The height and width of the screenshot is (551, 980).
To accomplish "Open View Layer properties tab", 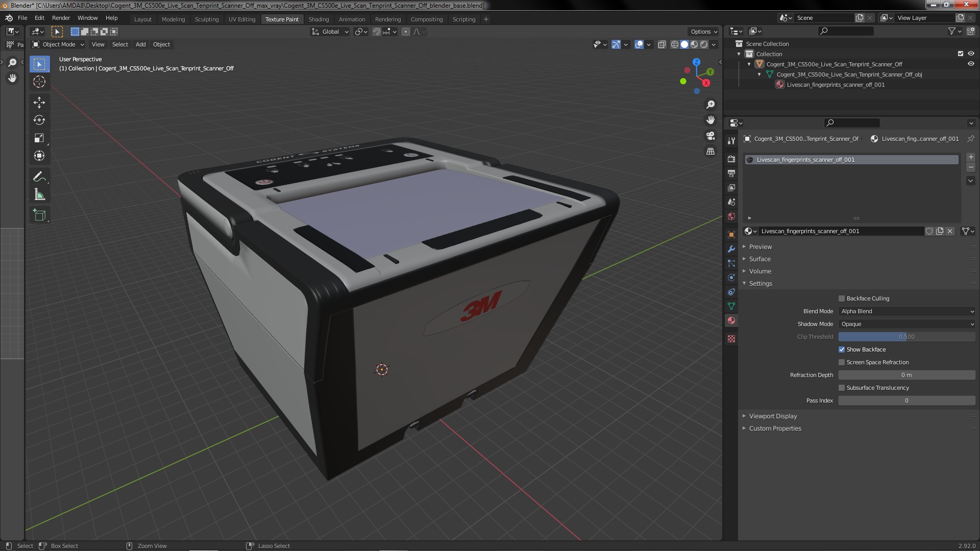I will click(x=731, y=188).
